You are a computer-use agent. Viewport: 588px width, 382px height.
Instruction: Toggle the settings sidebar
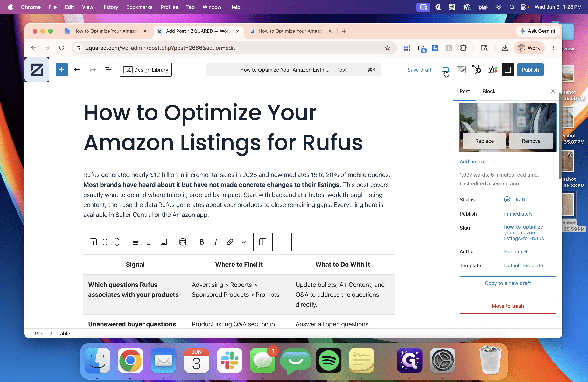[508, 70]
